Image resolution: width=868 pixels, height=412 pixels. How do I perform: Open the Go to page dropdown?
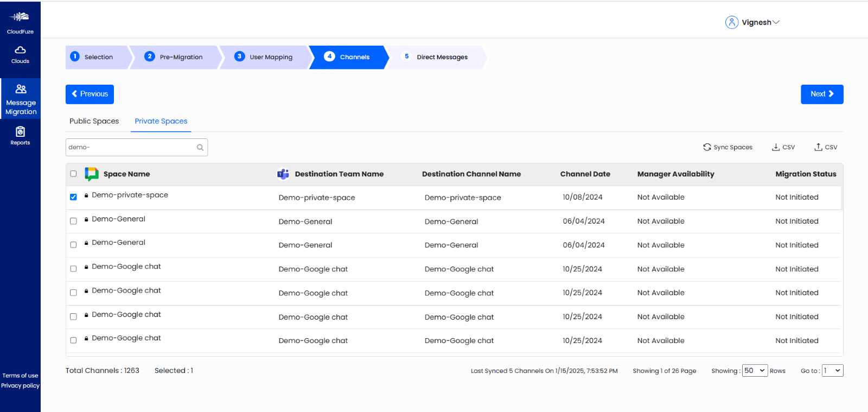pos(832,371)
